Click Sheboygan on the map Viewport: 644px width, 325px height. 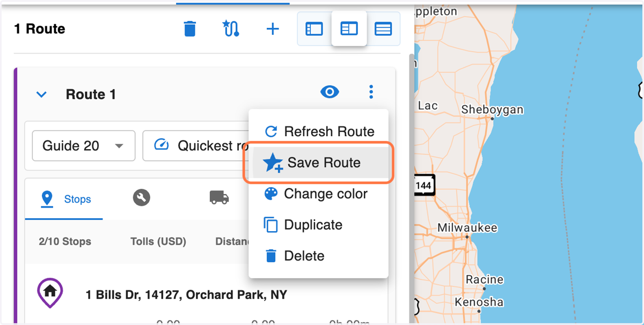click(492, 109)
